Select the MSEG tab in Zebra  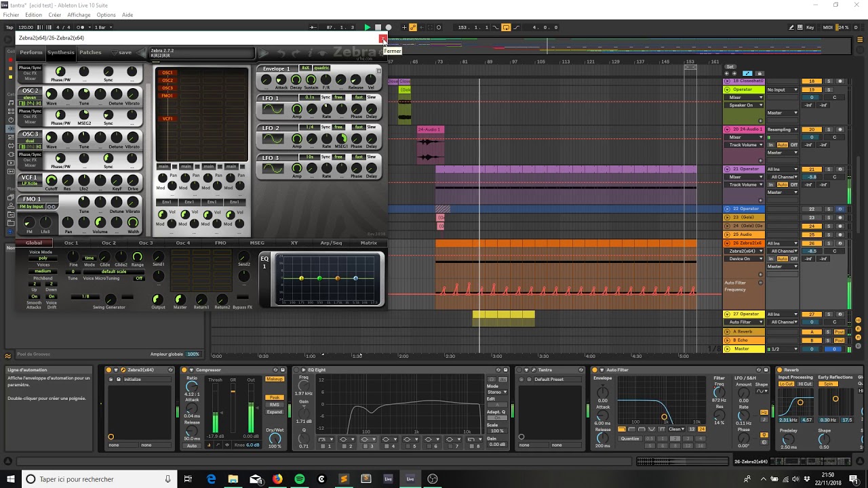point(257,243)
